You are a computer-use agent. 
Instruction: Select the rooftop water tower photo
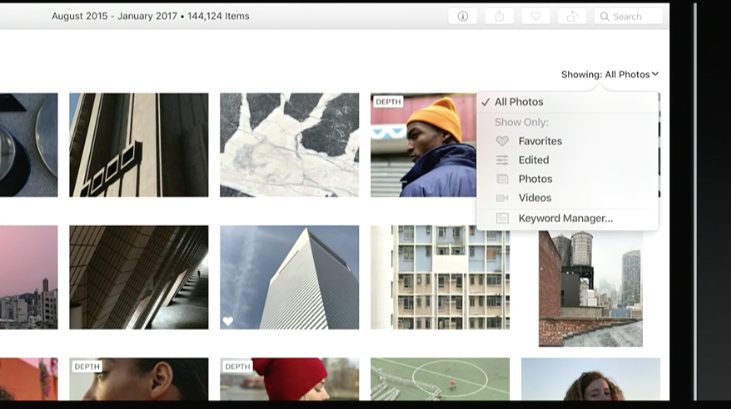pos(591,289)
